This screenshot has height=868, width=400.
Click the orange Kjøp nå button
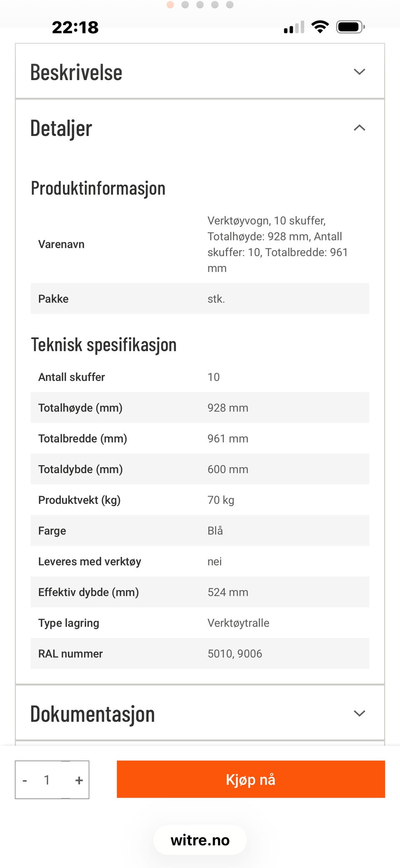pos(251,779)
